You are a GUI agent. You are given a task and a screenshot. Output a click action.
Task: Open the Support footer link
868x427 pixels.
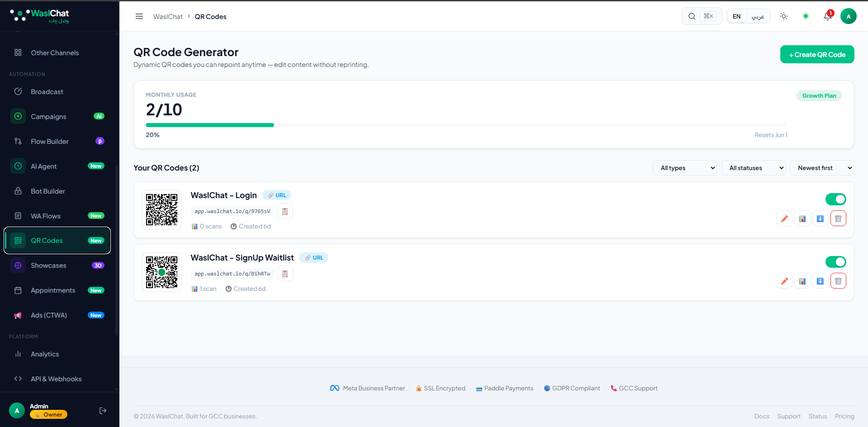pyautogui.click(x=789, y=416)
